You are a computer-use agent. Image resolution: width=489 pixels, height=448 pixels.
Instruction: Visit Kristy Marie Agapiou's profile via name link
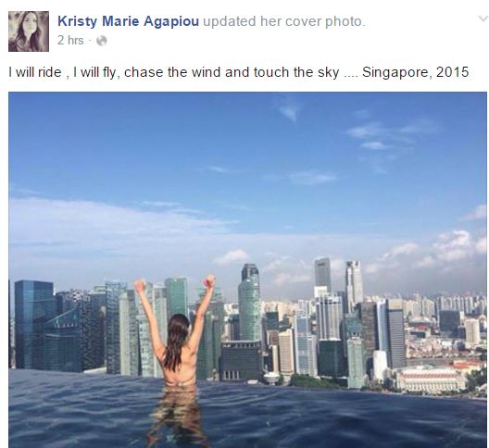(x=128, y=21)
